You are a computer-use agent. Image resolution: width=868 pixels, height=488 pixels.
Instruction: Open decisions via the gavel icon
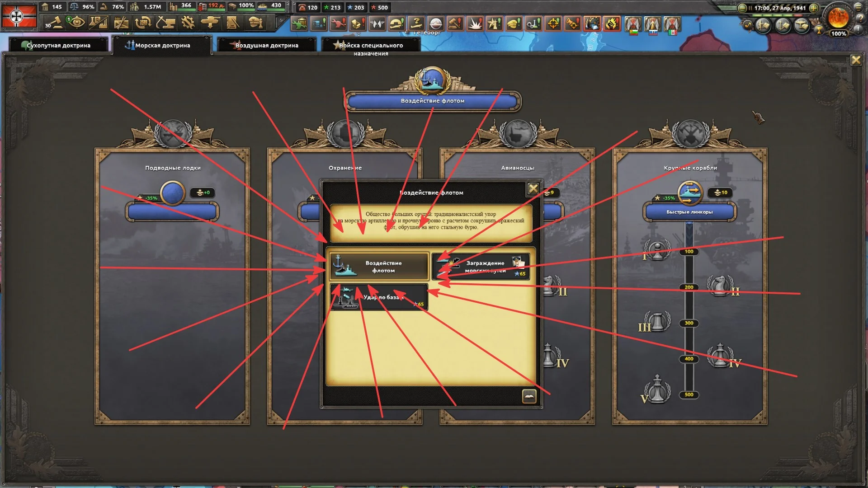pos(55,23)
